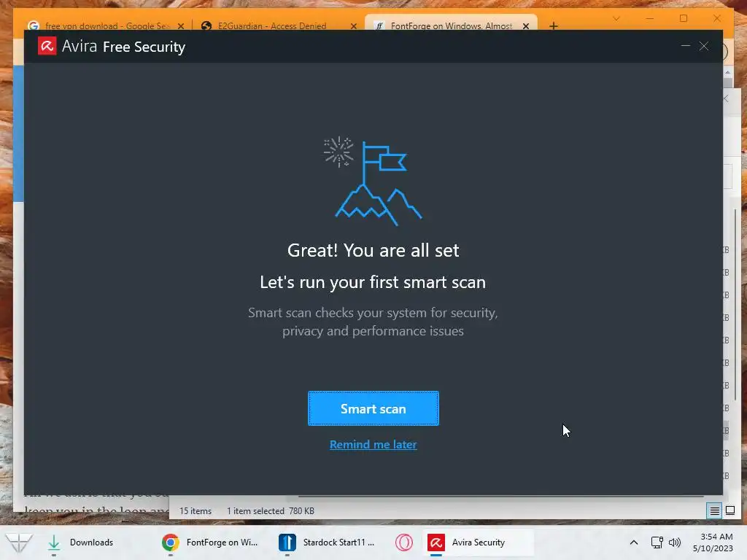Open a new browser tab
The height and width of the screenshot is (560, 747).
click(x=553, y=26)
